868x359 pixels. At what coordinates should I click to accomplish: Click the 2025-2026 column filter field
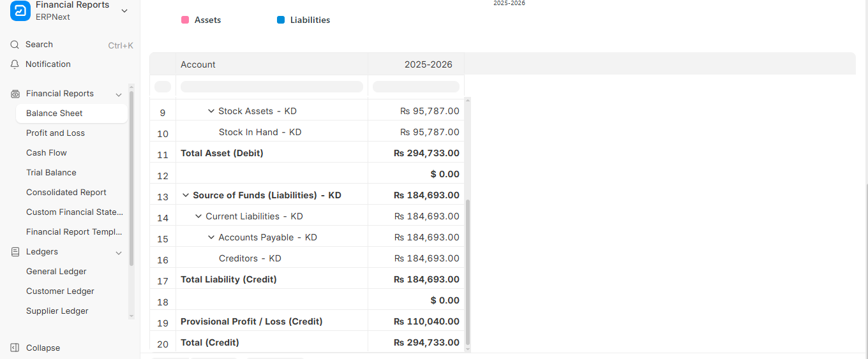coord(416,87)
